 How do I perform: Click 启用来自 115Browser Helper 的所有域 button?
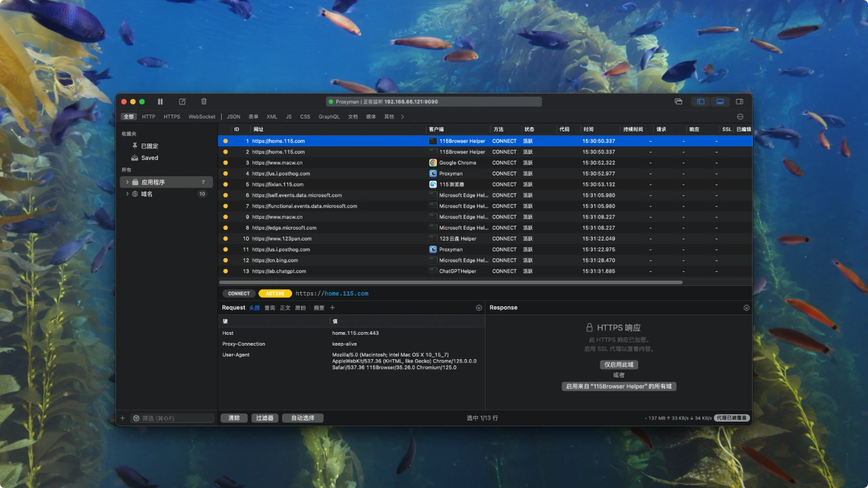[618, 386]
